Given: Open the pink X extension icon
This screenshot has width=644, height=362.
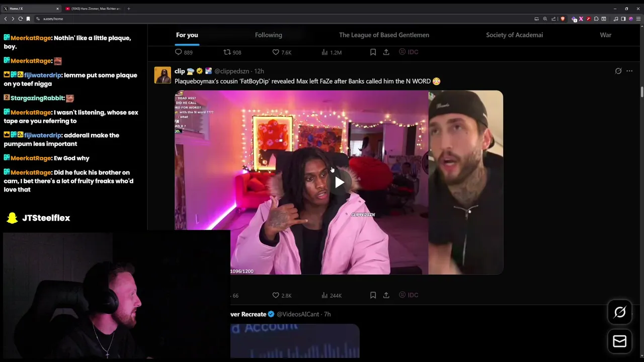Looking at the screenshot, I should pos(581,19).
